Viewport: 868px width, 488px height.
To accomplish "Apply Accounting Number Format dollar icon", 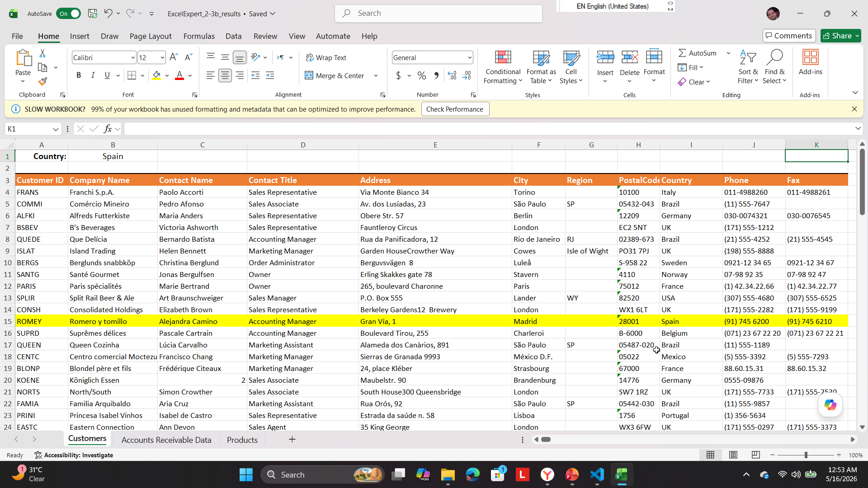I will 398,75.
